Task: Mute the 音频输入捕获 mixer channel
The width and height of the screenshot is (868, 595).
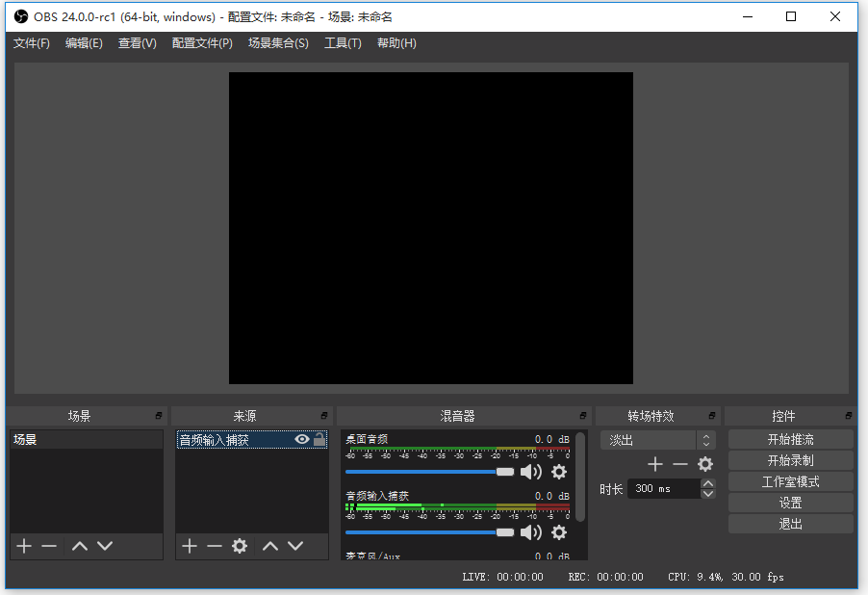Action: click(x=531, y=532)
